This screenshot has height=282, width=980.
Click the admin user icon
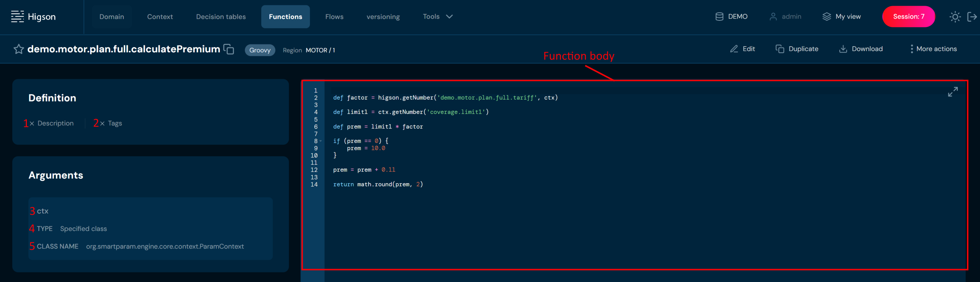tap(773, 17)
